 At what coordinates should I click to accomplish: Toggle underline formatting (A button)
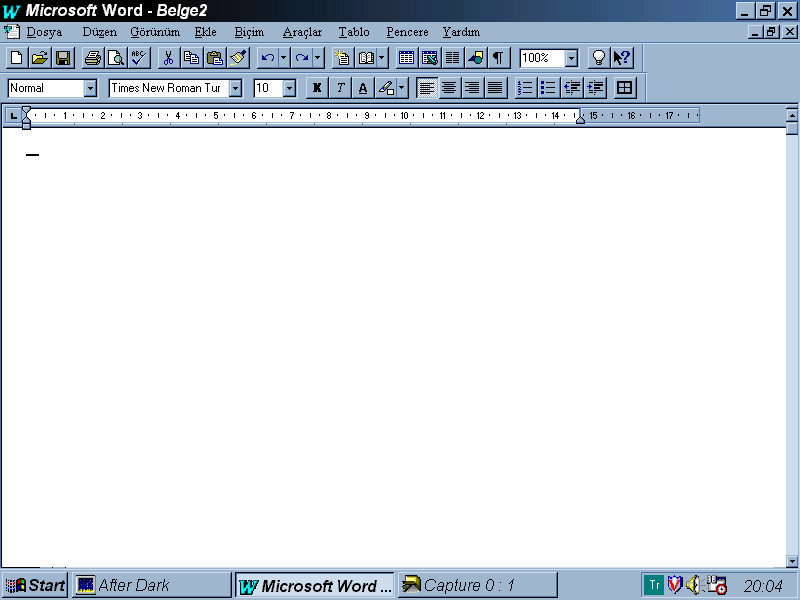click(x=363, y=88)
